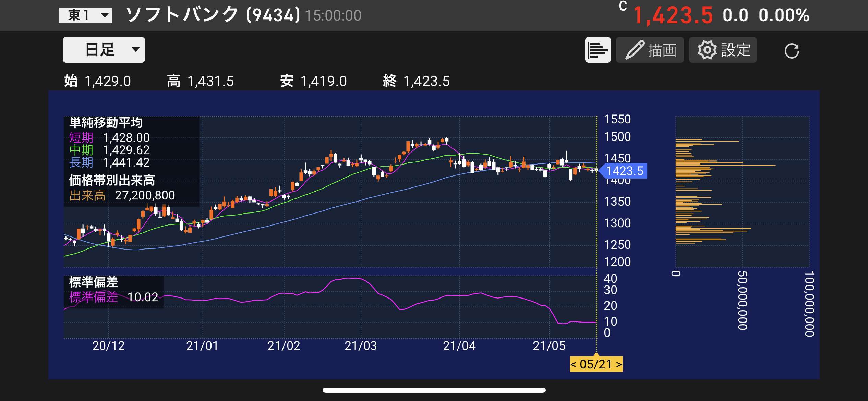Click the 標準偏差 10.02 value
Image resolution: width=868 pixels, height=401 pixels.
[143, 297]
